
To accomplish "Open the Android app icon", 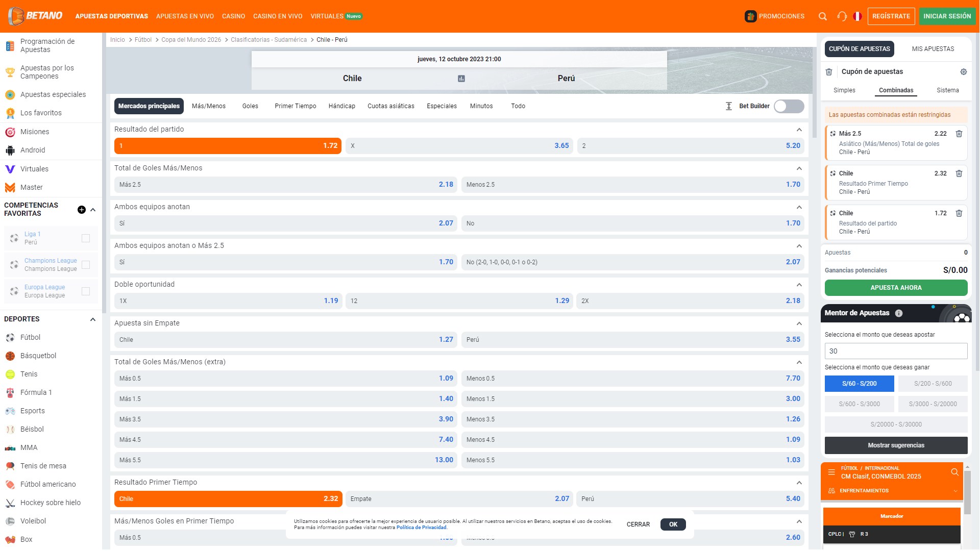I will [x=10, y=151].
